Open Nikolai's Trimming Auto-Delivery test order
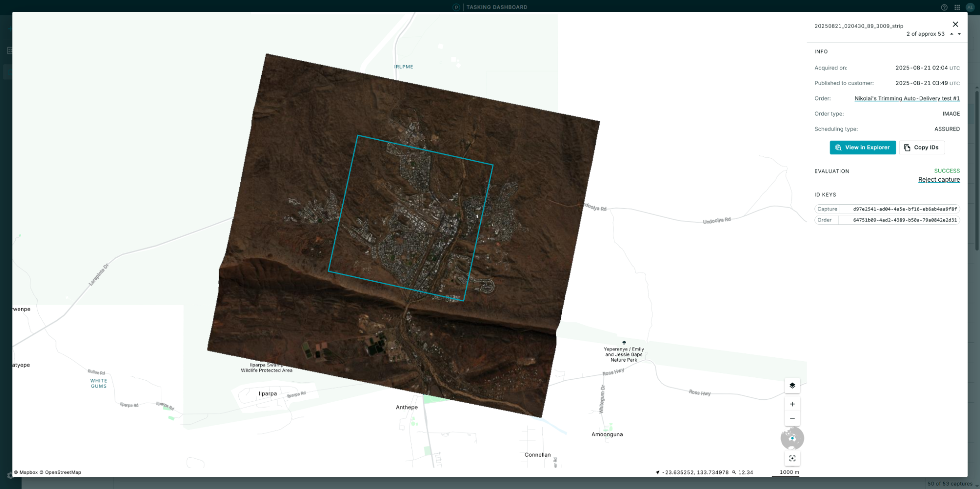 [x=906, y=98]
